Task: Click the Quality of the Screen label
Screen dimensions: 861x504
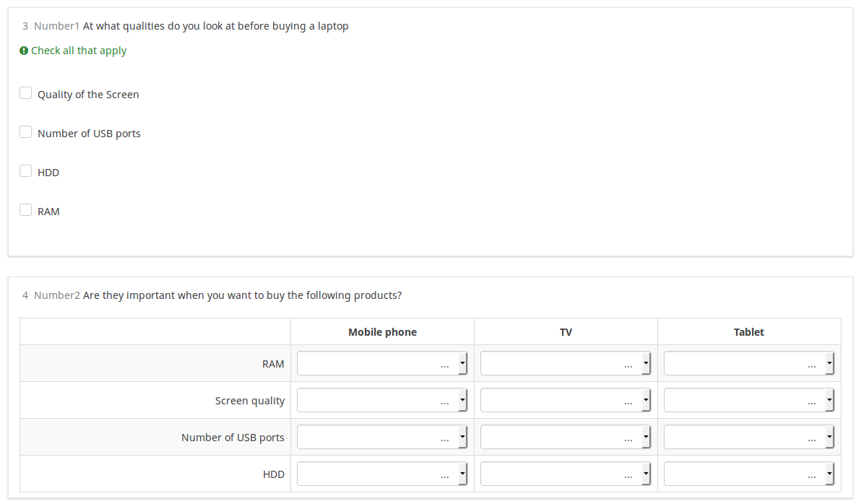Action: [x=88, y=95]
